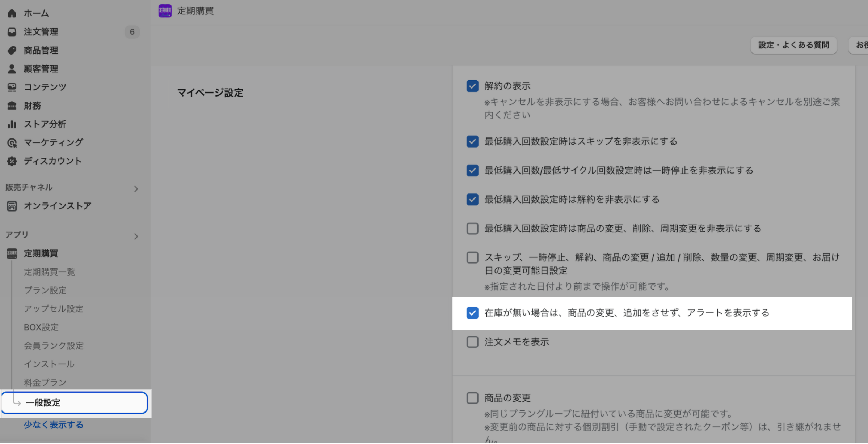Collapse app submenu with 少なく表示する
Viewport: 868px width, 444px height.
click(x=54, y=425)
